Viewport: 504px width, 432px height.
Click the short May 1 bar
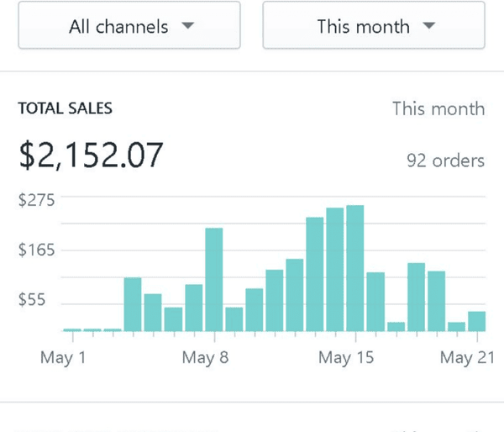(x=72, y=329)
